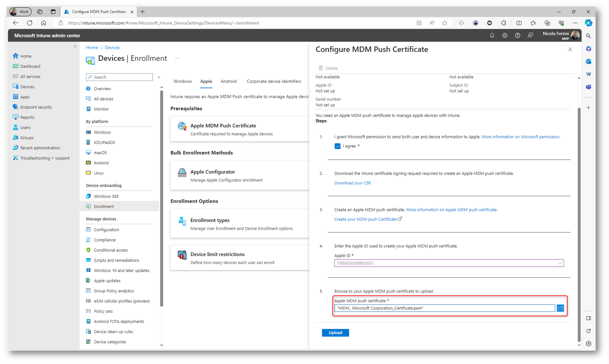The height and width of the screenshot is (364, 609).
Task: Open the notifications bell icon
Action: pyautogui.click(x=492, y=36)
